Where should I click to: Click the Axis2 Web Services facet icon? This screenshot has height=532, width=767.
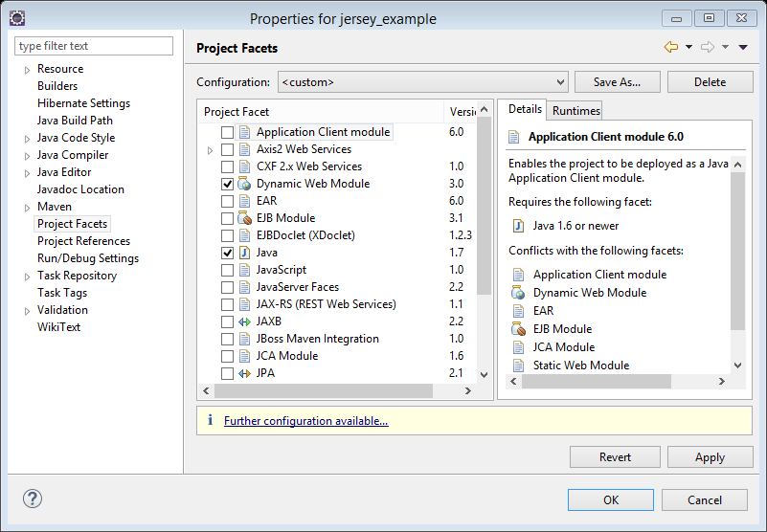244,149
